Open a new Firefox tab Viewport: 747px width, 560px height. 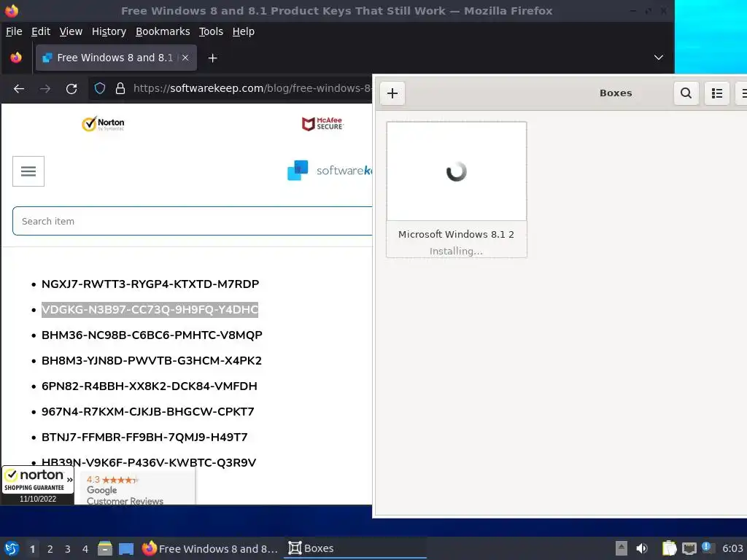(x=212, y=58)
